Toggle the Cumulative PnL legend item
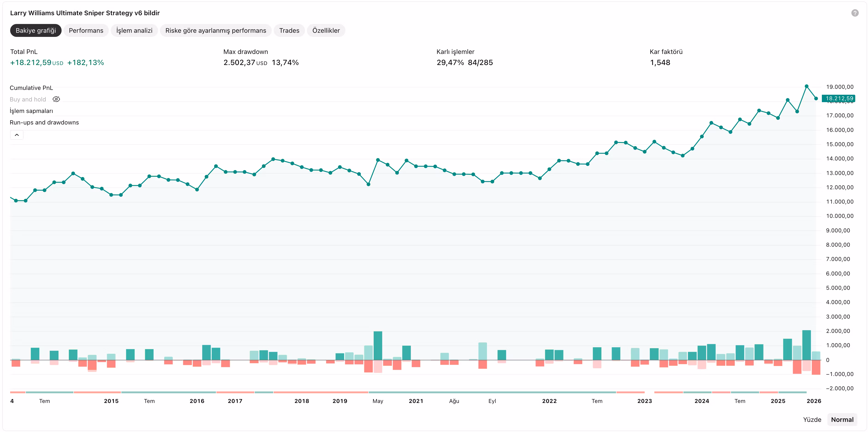The image size is (868, 432). click(x=31, y=88)
